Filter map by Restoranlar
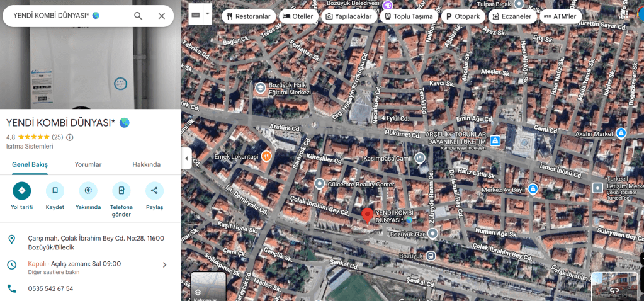 point(249,16)
